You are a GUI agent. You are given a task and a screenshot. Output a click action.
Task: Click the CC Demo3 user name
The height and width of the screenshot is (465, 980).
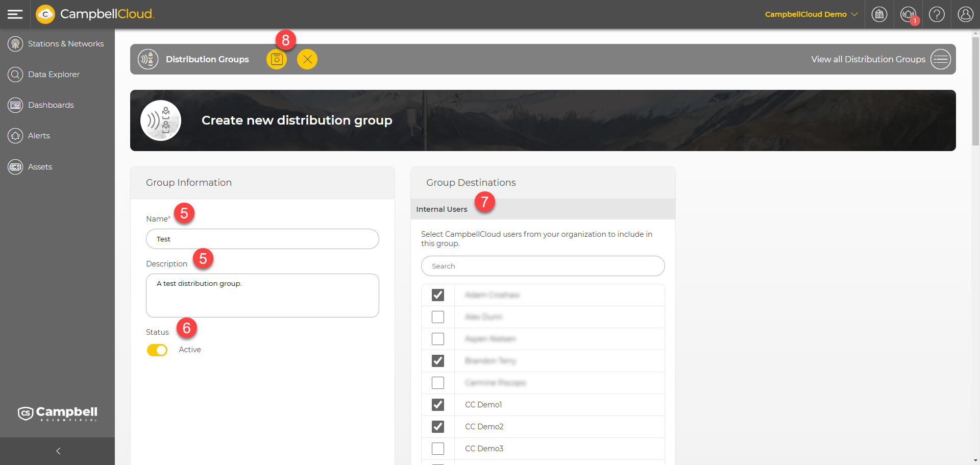coord(484,449)
